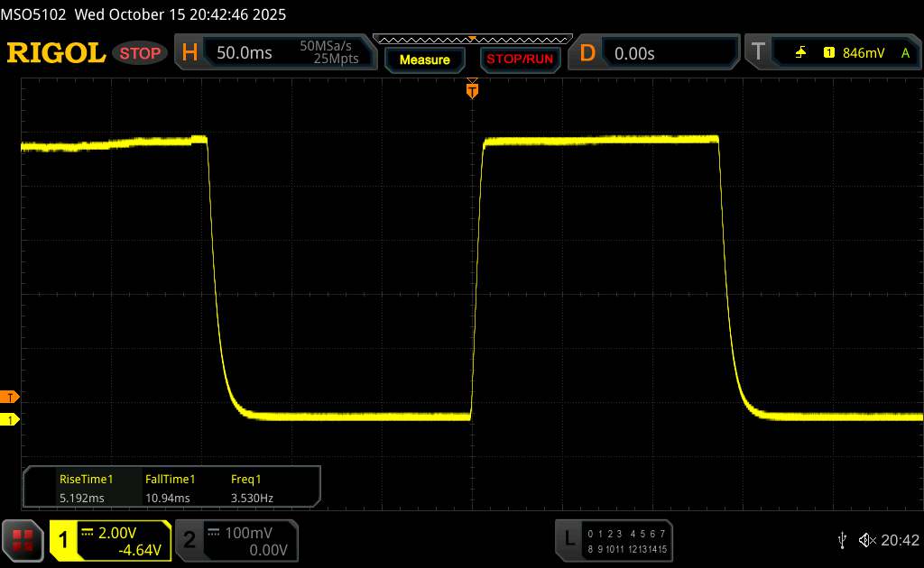Toggle channel 1 with 2.00V scale
The height and width of the screenshot is (568, 924).
[x=111, y=540]
